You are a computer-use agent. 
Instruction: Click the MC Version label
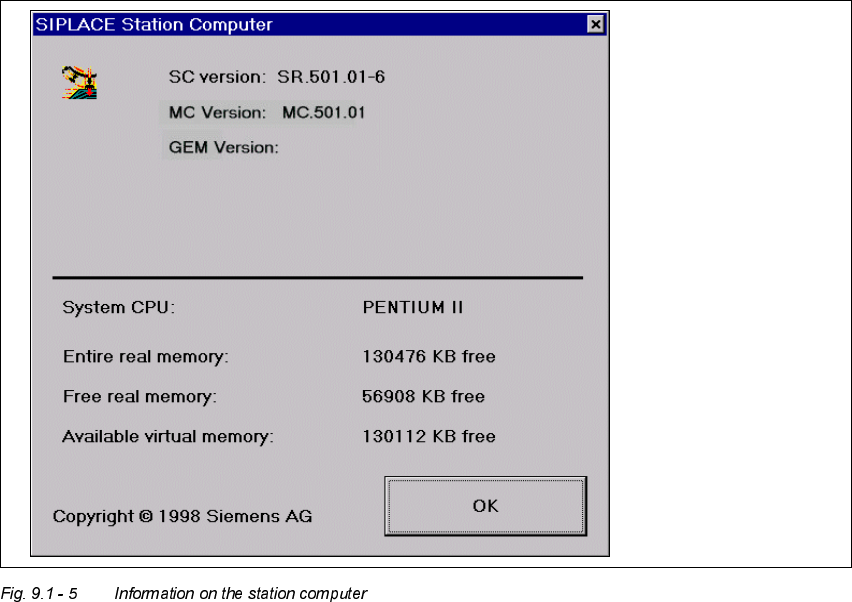click(x=217, y=112)
